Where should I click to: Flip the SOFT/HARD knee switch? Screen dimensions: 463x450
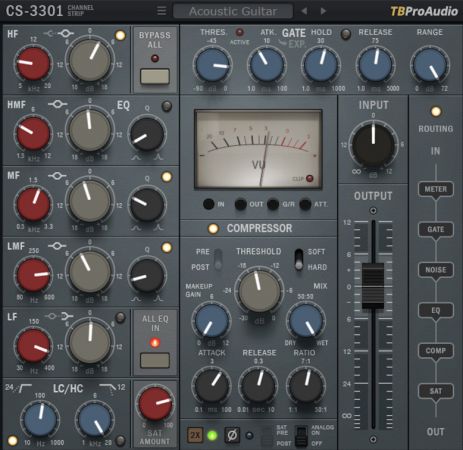coord(299,259)
